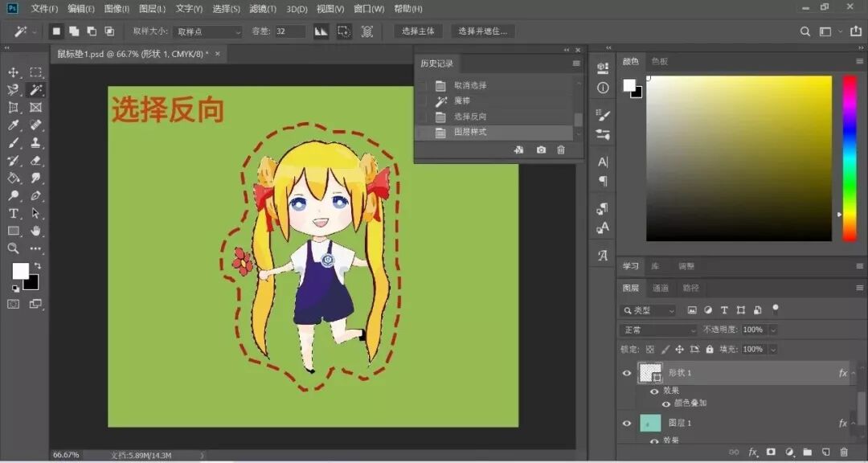
Task: Collapse effects of 形状 1 layer
Action: point(853,373)
